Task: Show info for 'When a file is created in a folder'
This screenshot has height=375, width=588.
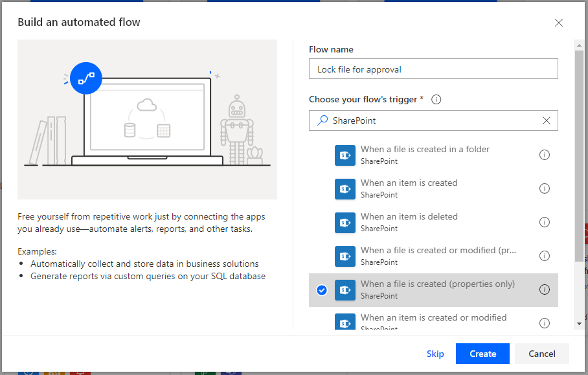Action: click(x=545, y=155)
